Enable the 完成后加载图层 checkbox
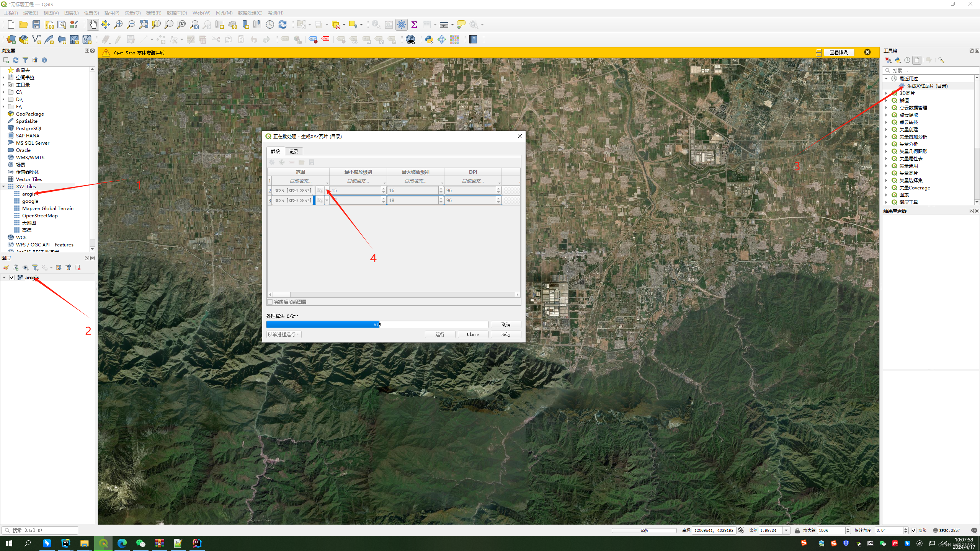Screen dimensions: 980x551 tap(270, 302)
